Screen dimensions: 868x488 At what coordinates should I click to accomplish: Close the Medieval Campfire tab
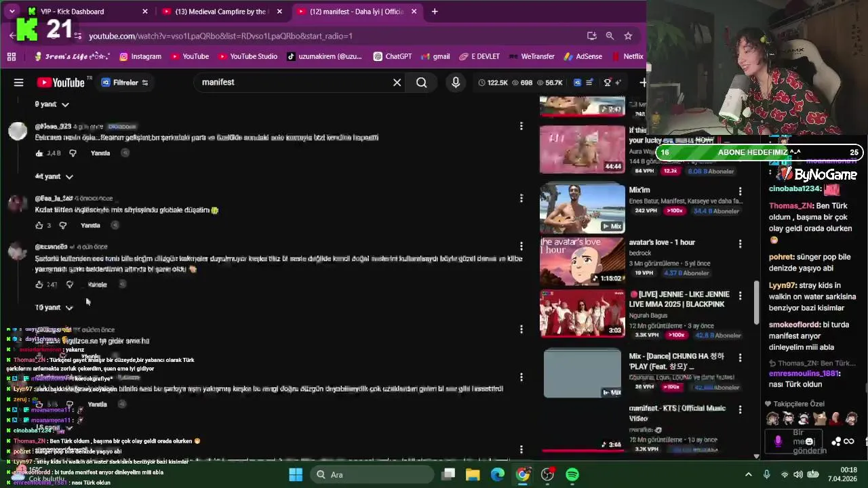pyautogui.click(x=279, y=12)
